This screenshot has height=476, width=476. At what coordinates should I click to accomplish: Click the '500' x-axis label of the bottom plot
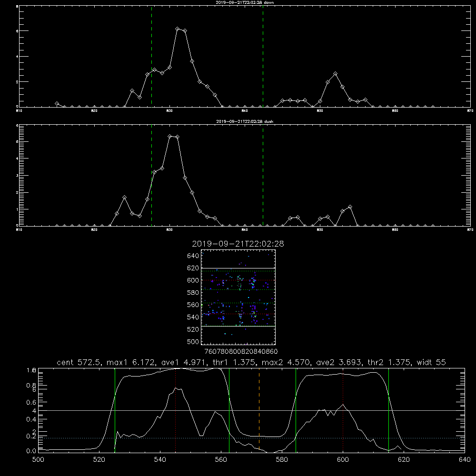point(38,460)
